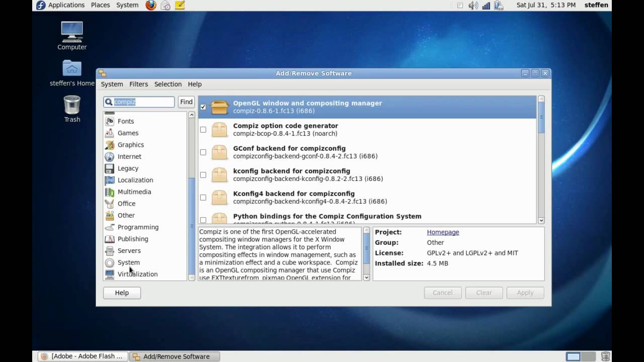Click the package list scrollbar up arrow
Viewport: 644px width, 362px height.
coord(541,99)
